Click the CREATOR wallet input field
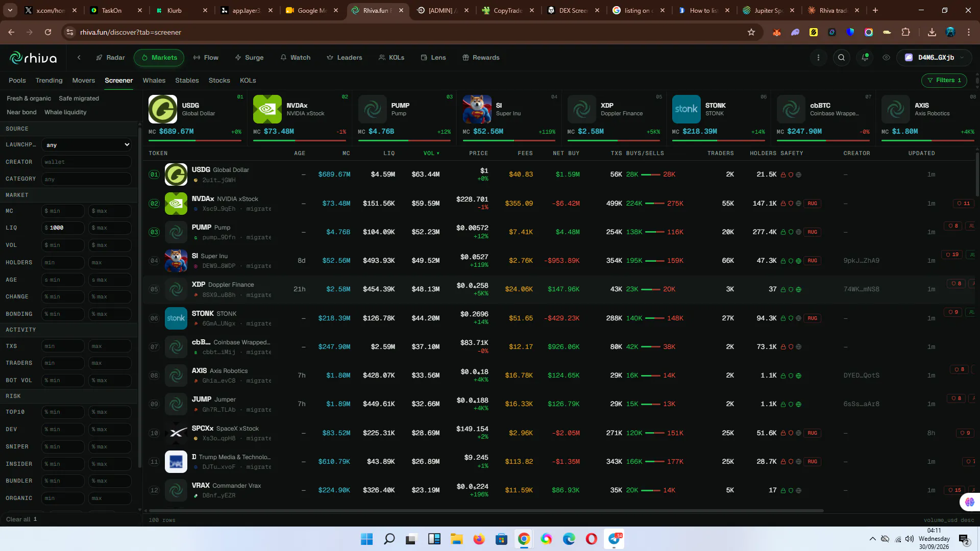980x551 pixels. (86, 162)
